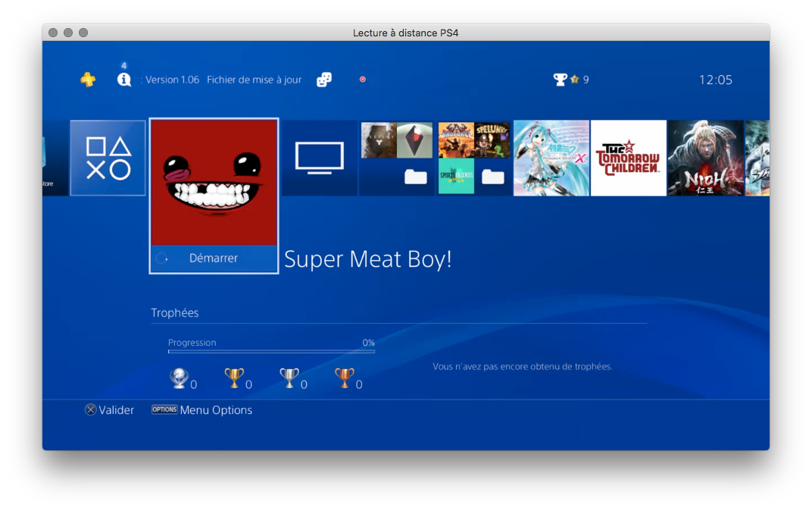Screen dimensions: 812x511
Task: Click the Bronze trophy count icon
Action: [345, 378]
